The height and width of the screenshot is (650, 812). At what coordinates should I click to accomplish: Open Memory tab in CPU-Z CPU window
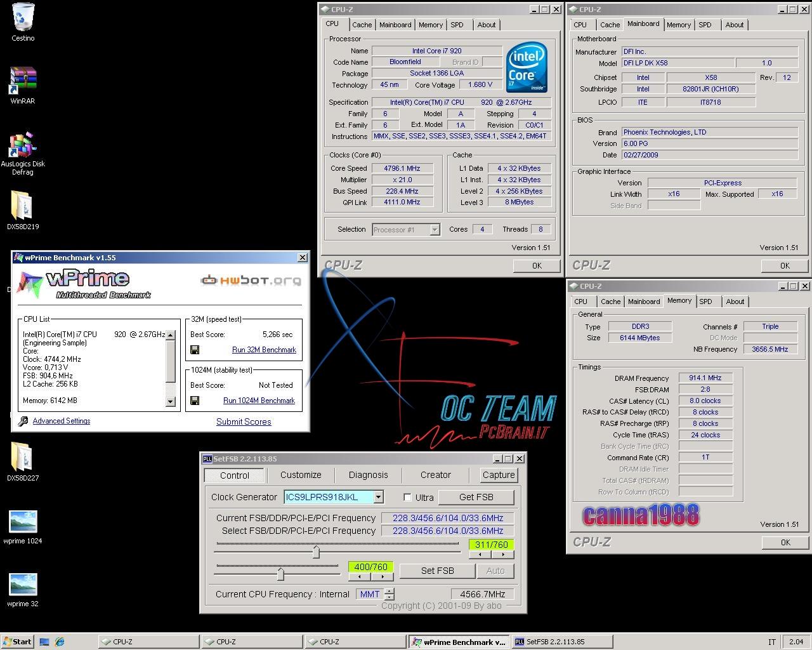pyautogui.click(x=431, y=25)
